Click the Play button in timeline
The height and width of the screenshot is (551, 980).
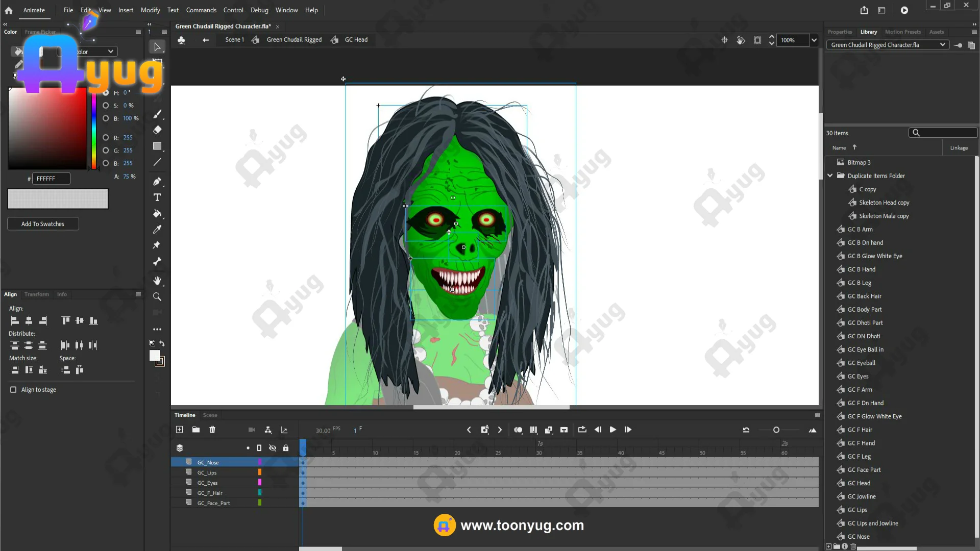tap(612, 430)
